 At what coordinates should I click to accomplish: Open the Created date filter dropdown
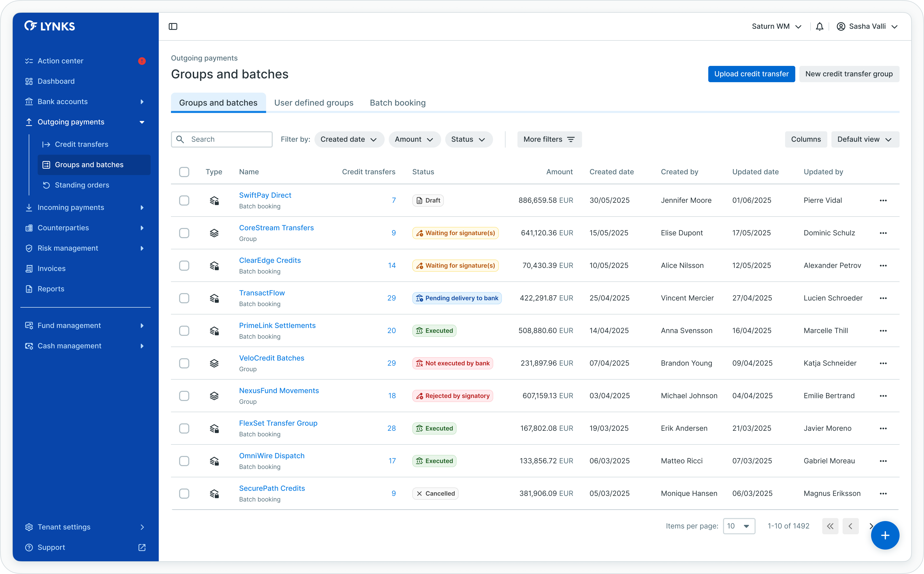(x=349, y=139)
